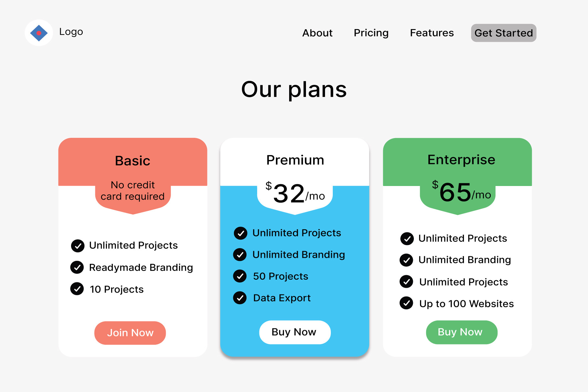Image resolution: width=588 pixels, height=392 pixels.
Task: Click Premium's Unlimited Branding checkmark icon
Action: [240, 254]
